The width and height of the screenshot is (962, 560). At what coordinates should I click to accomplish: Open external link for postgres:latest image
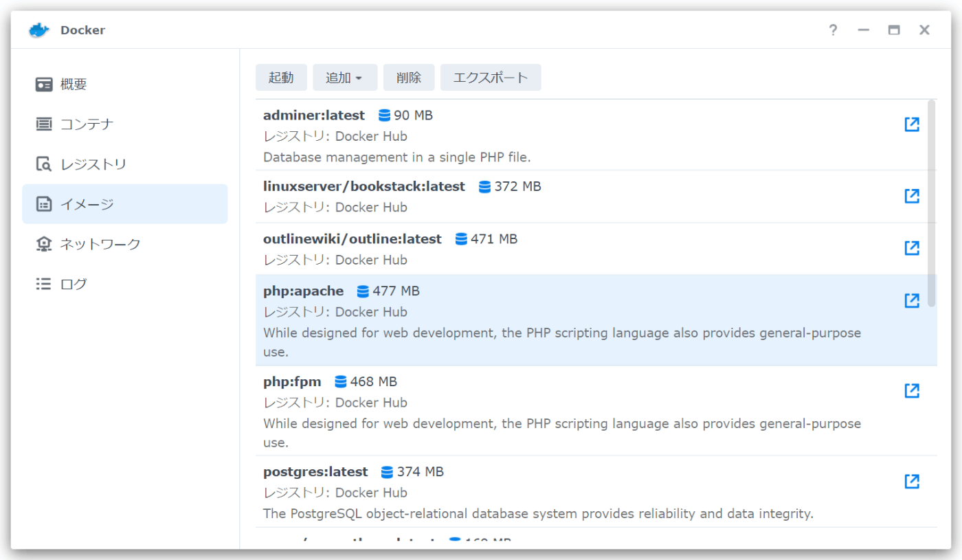click(912, 481)
